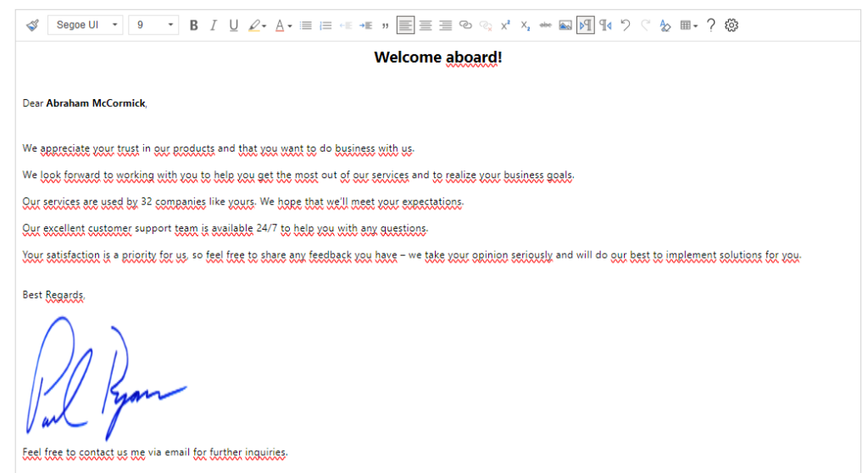Open editor settings gear icon
Screen dimensions: 868x473
click(732, 25)
